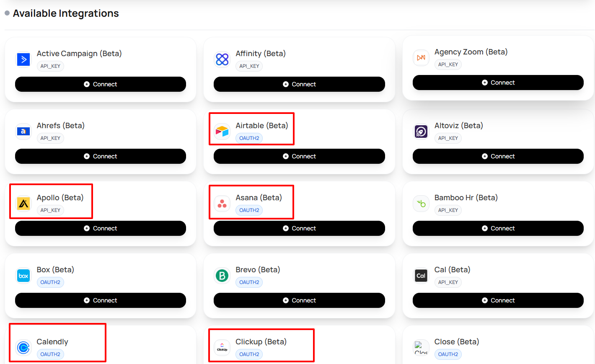Connect the Agency Zoom integration

pos(498,83)
